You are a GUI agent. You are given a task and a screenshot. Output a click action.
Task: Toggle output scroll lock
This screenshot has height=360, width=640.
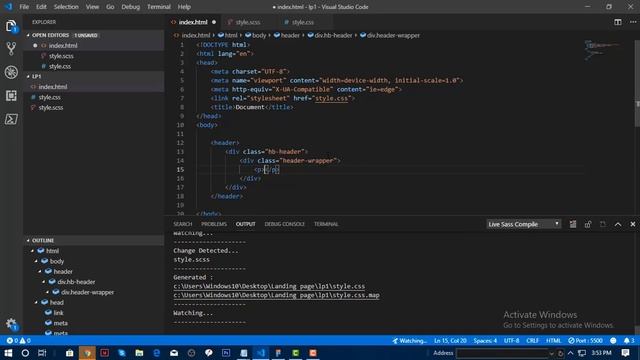tap(588, 224)
